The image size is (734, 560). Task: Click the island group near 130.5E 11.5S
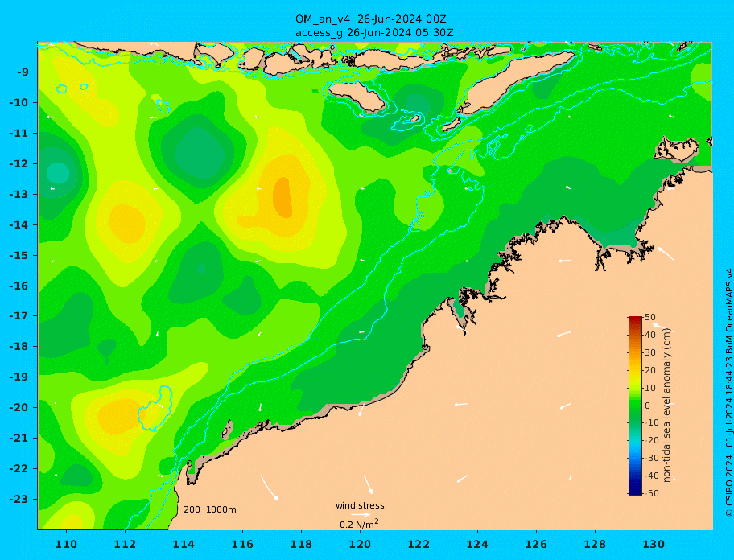(676, 149)
